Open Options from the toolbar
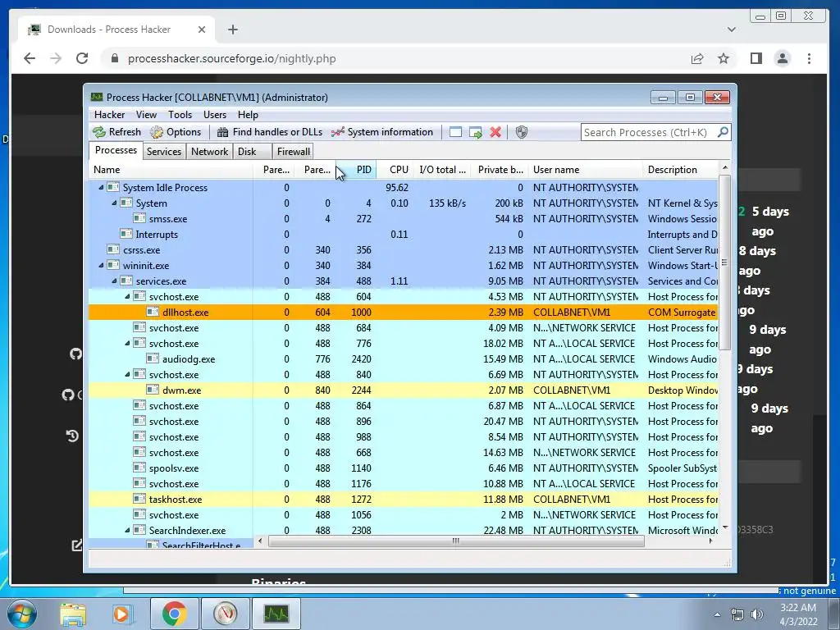840x630 pixels. tap(176, 132)
